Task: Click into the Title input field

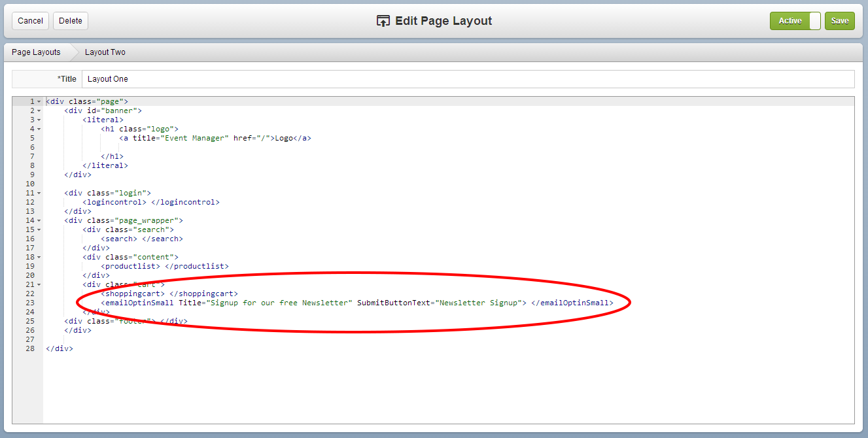Action: click(x=468, y=79)
